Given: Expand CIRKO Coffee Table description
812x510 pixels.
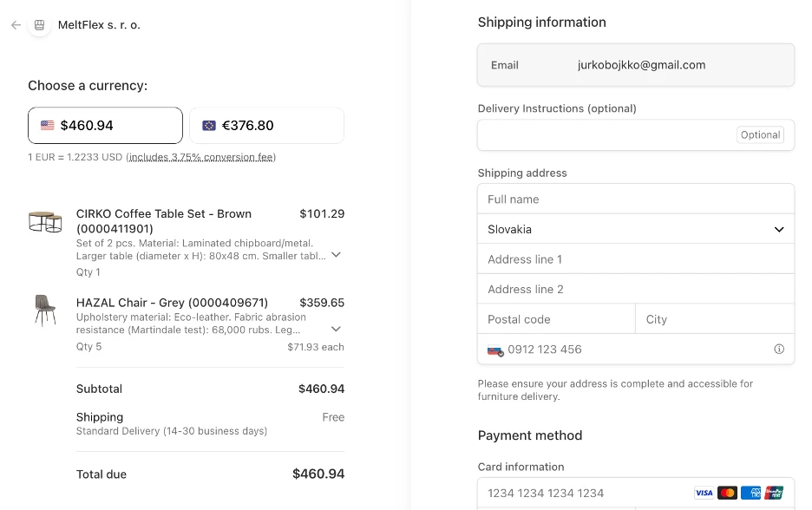Looking at the screenshot, I should point(337,255).
